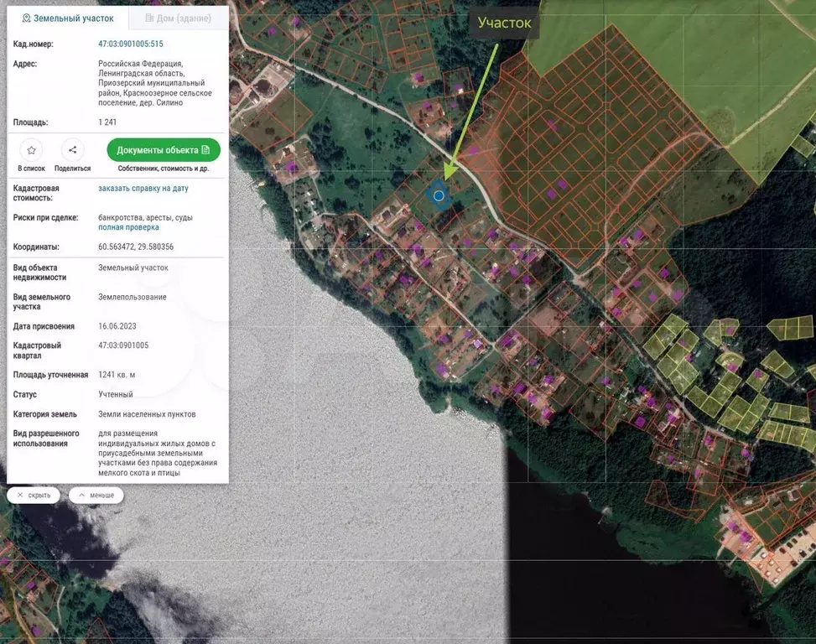Screen dimensions: 816x644
Task: Click cadastral number link 47:03:0901005:515
Action: point(131,44)
